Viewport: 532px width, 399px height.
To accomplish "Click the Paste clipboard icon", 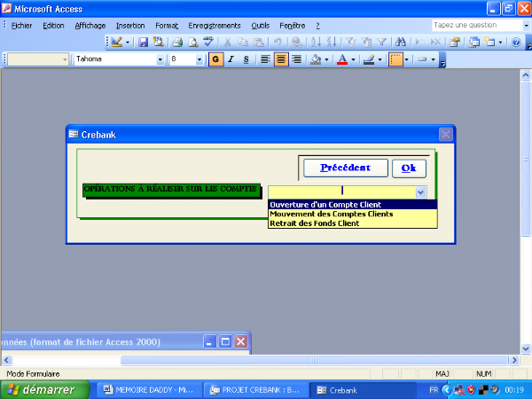I will coord(259,42).
